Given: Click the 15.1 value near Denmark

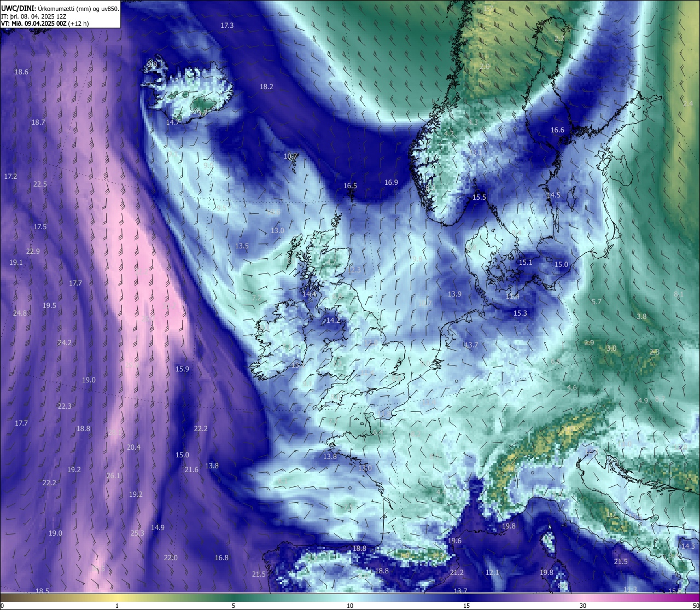Looking at the screenshot, I should (525, 262).
